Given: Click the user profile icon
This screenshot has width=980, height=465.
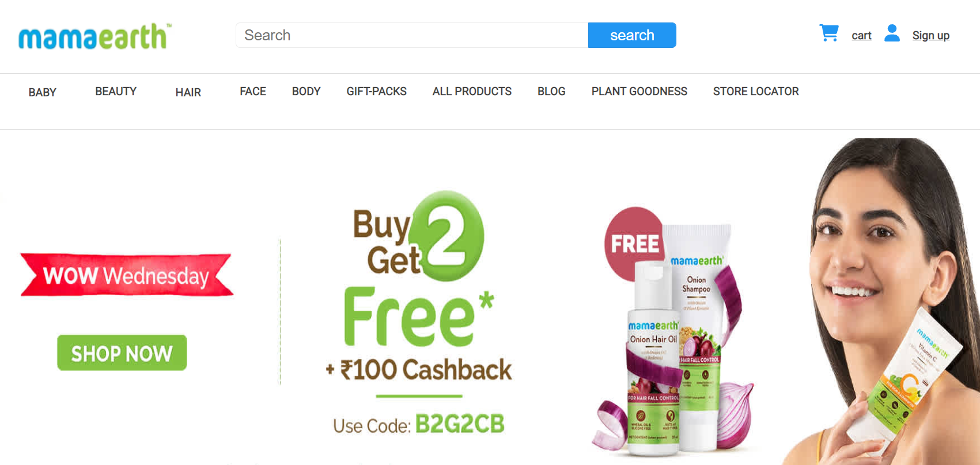Looking at the screenshot, I should click(x=892, y=33).
